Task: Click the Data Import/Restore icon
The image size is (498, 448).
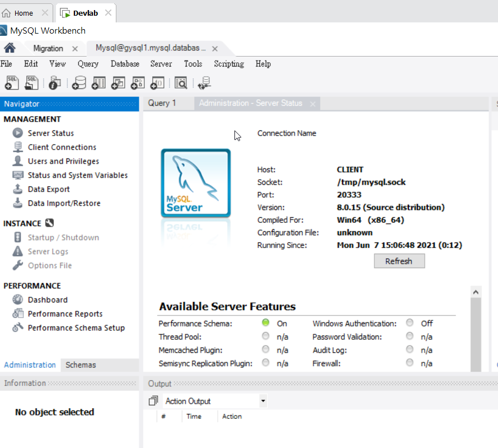Action: pos(18,203)
